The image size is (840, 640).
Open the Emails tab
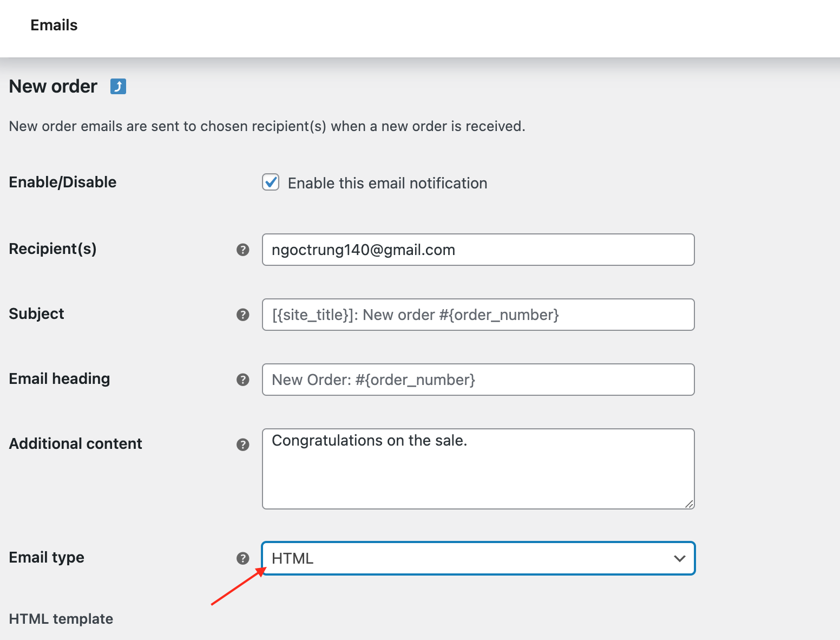click(x=54, y=25)
